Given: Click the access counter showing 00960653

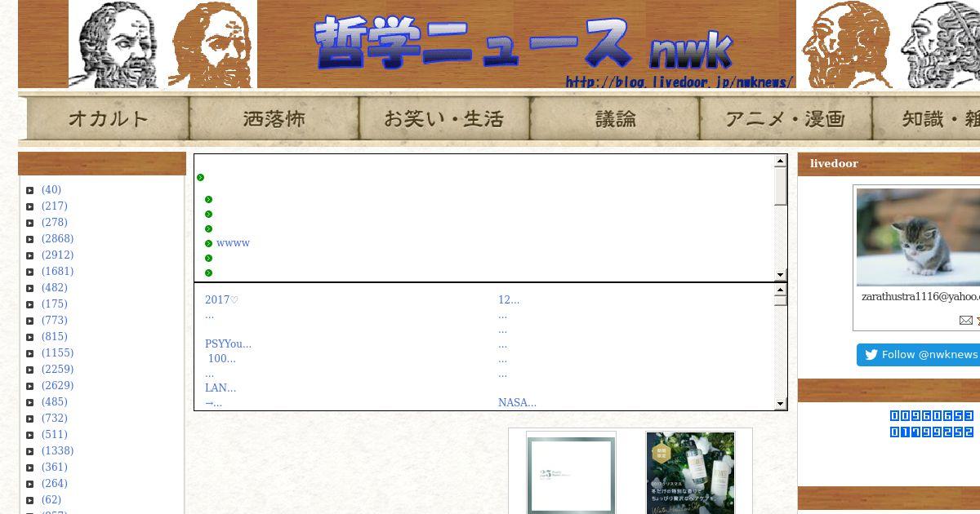Looking at the screenshot, I should 931,416.
